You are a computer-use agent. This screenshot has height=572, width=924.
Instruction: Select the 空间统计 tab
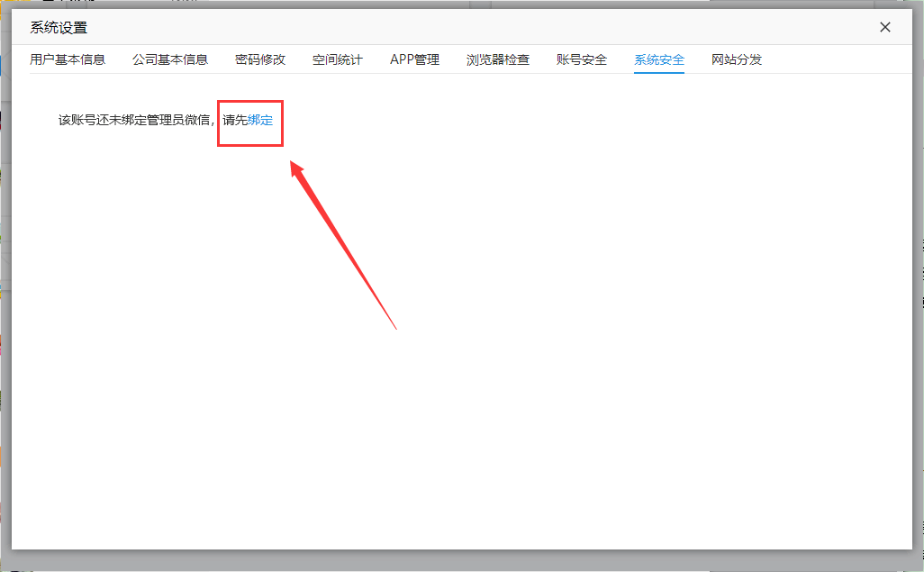click(338, 59)
